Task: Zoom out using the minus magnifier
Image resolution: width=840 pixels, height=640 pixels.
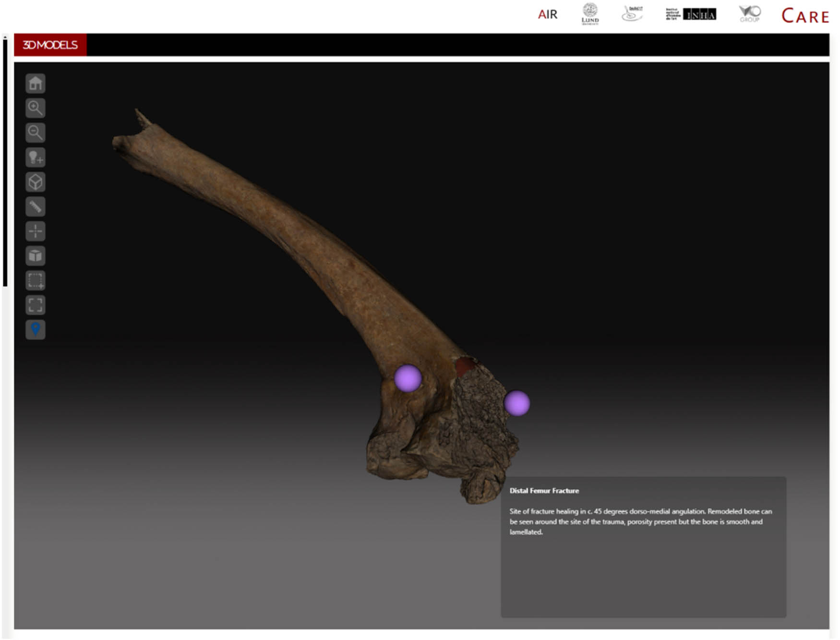Action: click(35, 133)
